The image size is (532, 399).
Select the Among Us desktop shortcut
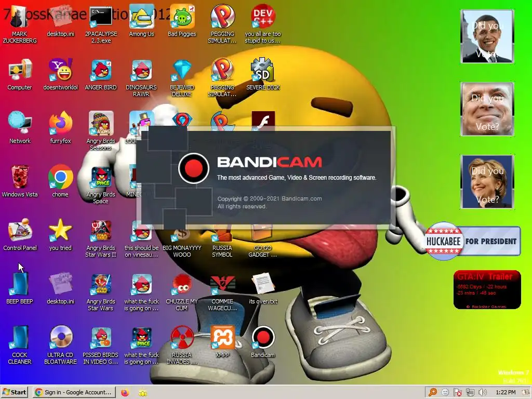point(141,21)
